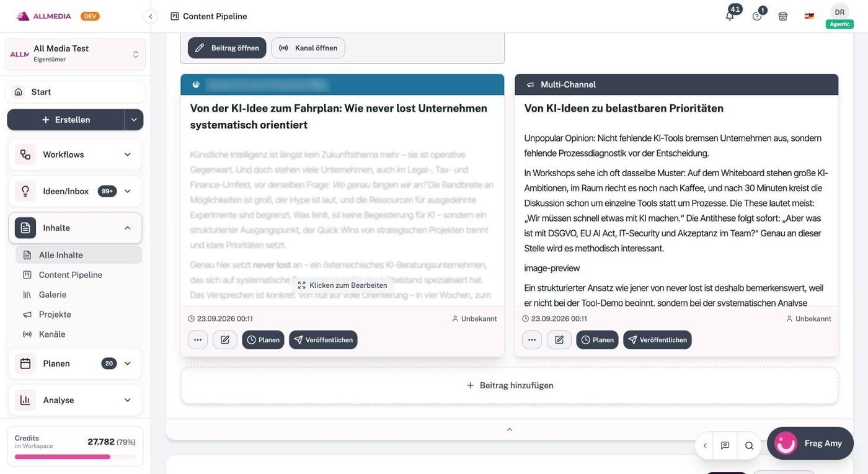The image size is (868, 474).
Task: Click the Credits progress bar
Action: pos(75,457)
